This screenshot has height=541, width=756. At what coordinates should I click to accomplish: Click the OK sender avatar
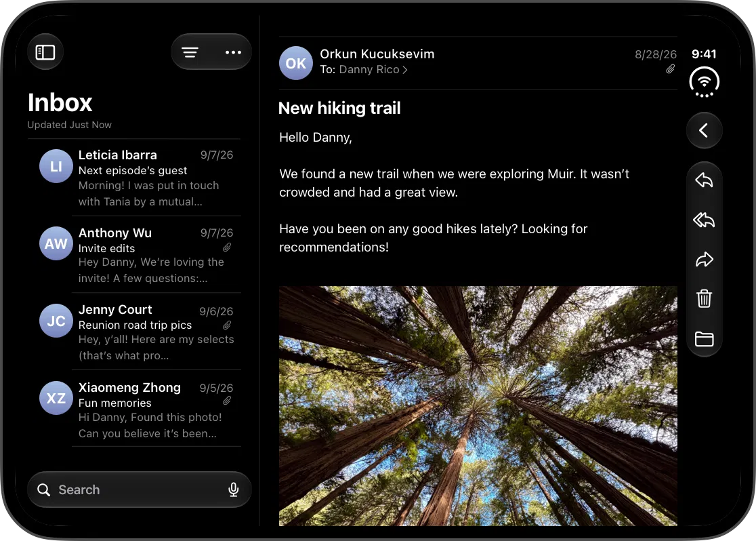(295, 63)
